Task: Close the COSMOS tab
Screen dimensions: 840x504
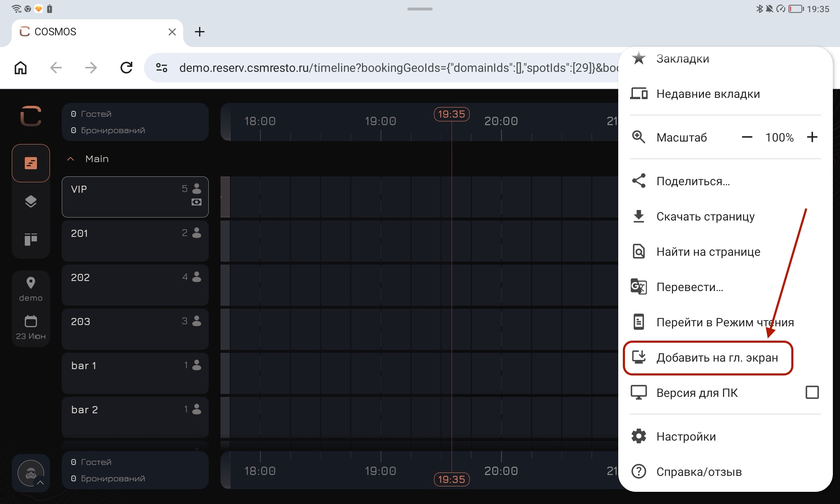Action: point(172,32)
